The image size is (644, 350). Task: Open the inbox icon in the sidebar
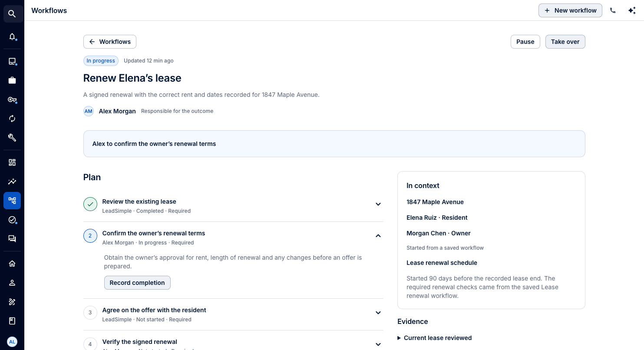(12, 61)
